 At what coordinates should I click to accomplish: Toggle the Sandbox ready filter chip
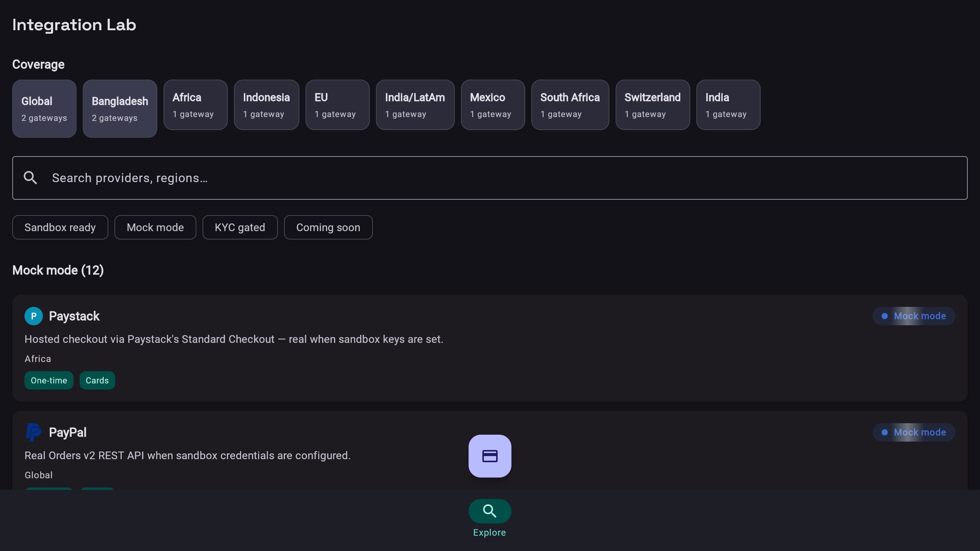pyautogui.click(x=60, y=227)
